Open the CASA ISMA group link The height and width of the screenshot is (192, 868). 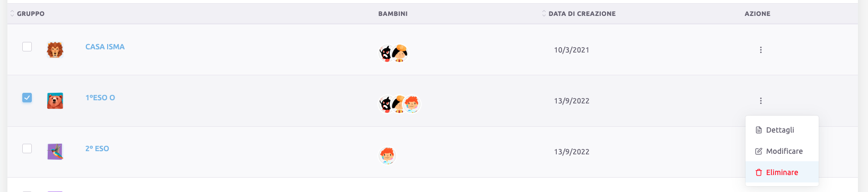tap(105, 47)
